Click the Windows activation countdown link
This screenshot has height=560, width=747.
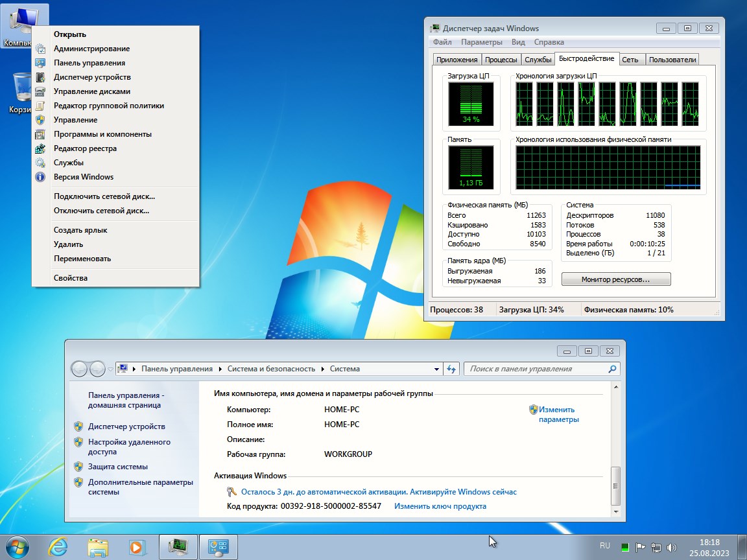click(379, 492)
